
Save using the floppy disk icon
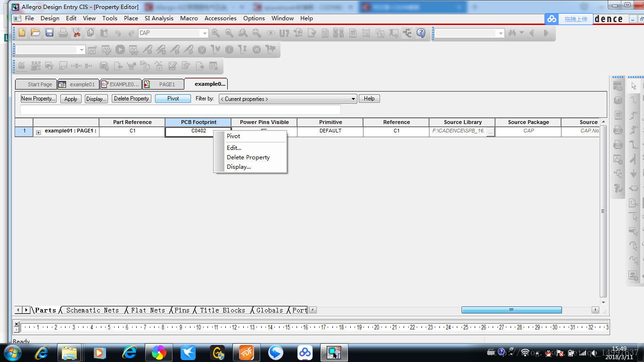(49, 33)
